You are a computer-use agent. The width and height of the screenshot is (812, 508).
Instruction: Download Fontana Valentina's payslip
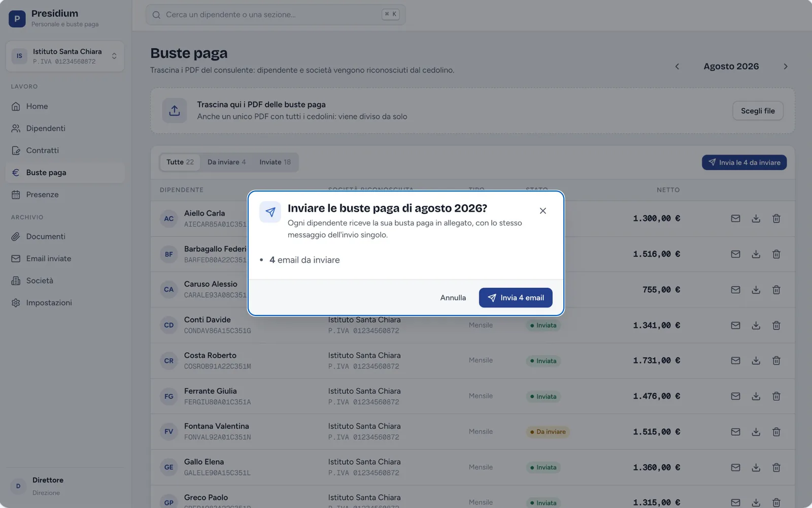tap(756, 432)
